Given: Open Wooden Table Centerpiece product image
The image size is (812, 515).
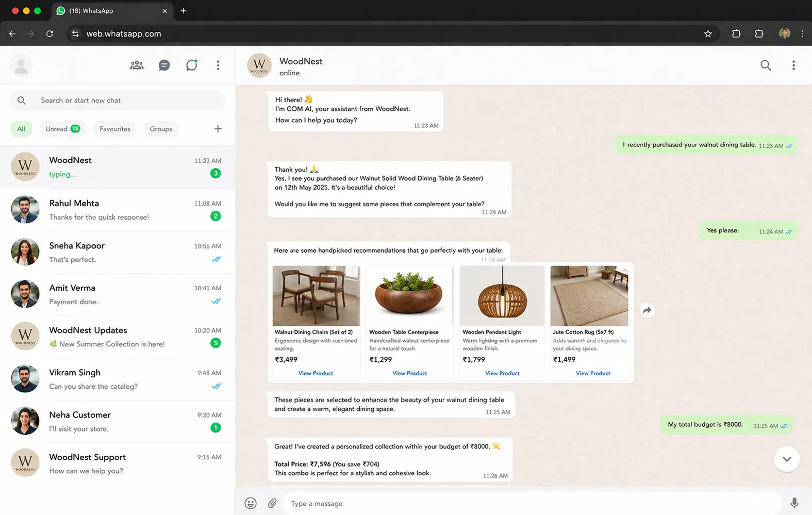Looking at the screenshot, I should [409, 296].
